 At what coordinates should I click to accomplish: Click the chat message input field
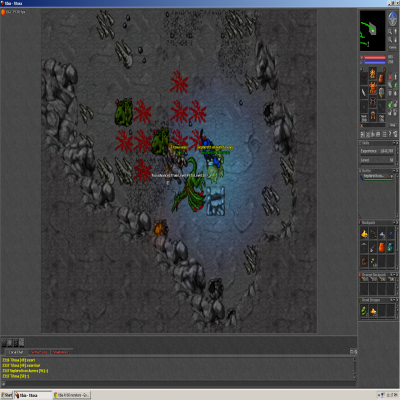180,384
